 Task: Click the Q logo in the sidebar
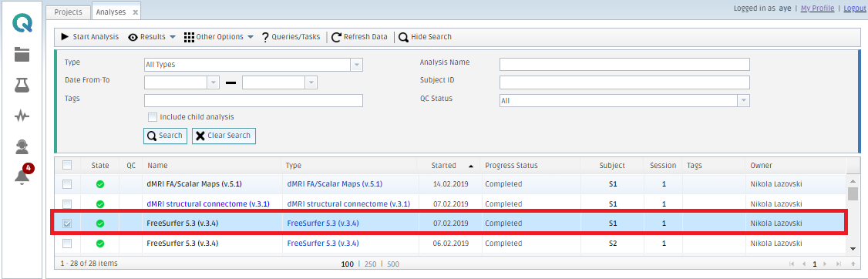click(x=22, y=23)
